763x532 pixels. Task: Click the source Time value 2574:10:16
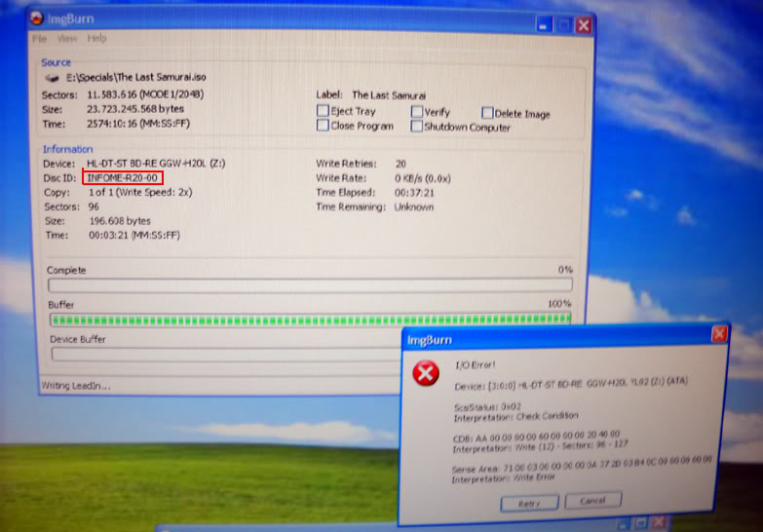coord(138,124)
